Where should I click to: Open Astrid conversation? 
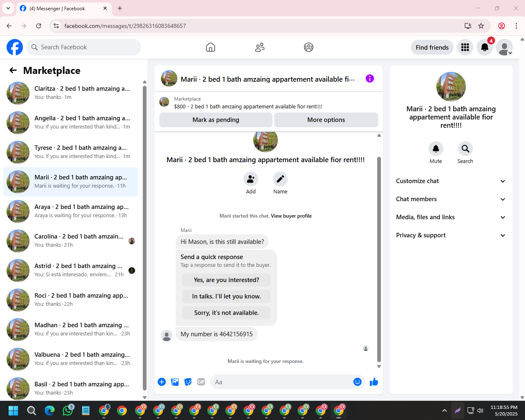(71, 271)
